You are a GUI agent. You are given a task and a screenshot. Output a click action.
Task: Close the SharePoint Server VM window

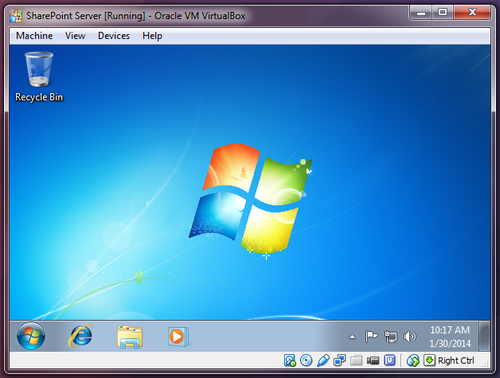point(472,13)
